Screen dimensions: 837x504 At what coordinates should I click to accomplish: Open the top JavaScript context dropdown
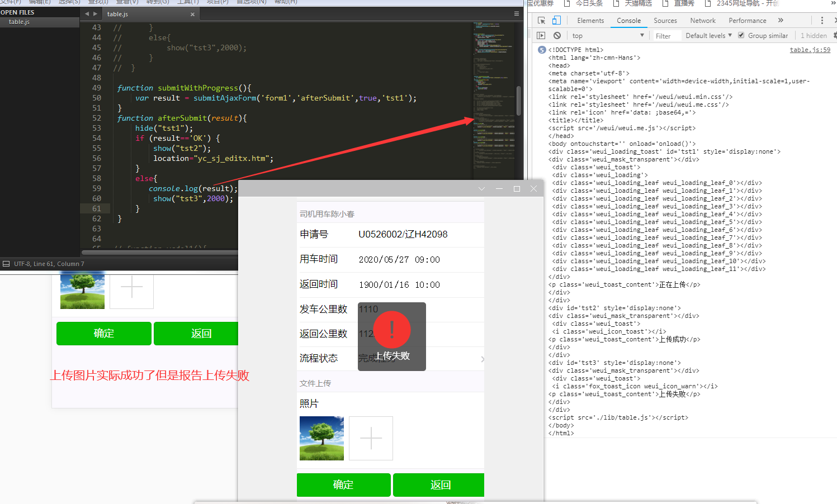608,36
